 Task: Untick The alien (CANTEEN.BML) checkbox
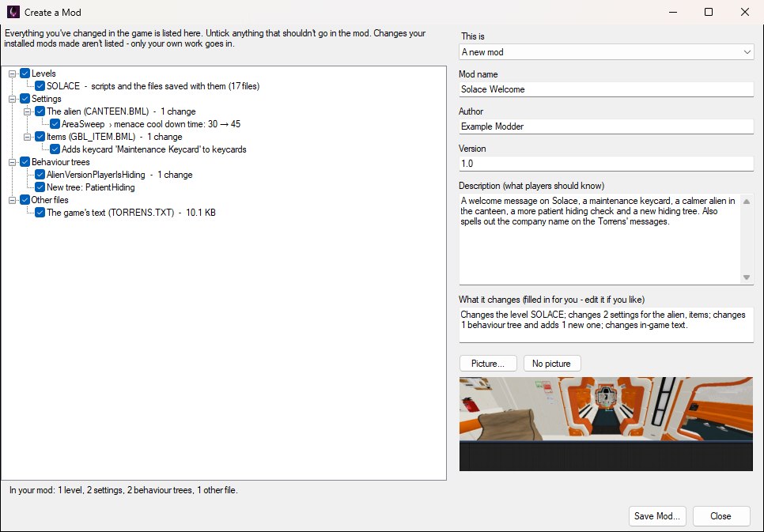40,111
